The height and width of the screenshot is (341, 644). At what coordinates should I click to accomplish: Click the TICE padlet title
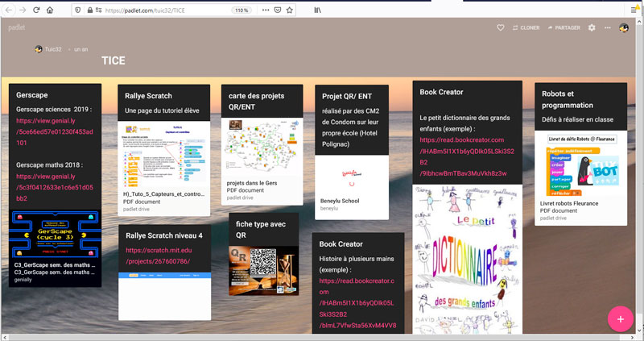(114, 60)
